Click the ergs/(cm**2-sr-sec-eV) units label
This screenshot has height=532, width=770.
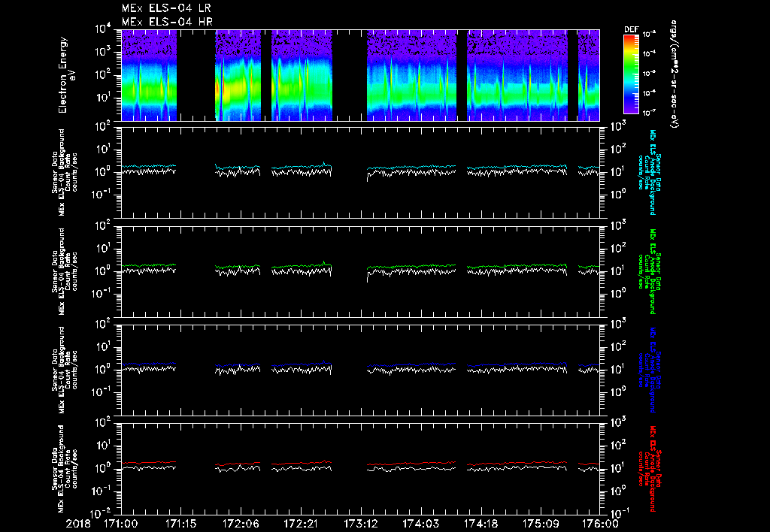(675, 75)
